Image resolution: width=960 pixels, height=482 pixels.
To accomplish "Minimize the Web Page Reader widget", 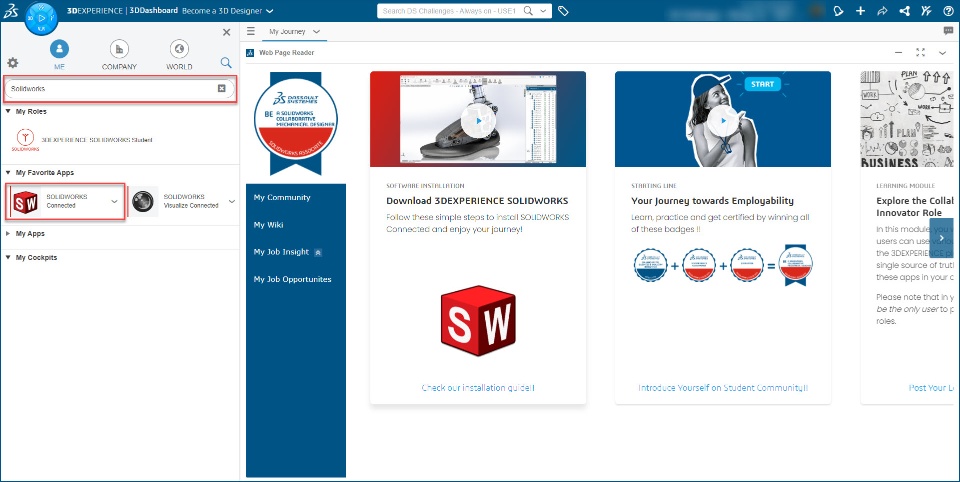I will coord(898,53).
